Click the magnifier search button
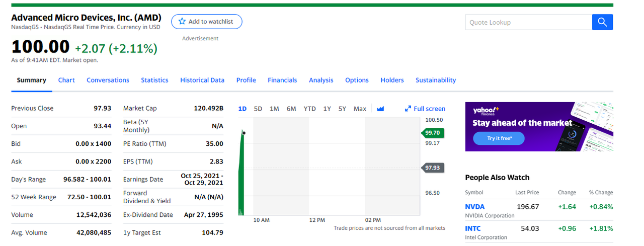The height and width of the screenshot is (246, 644). tap(603, 22)
